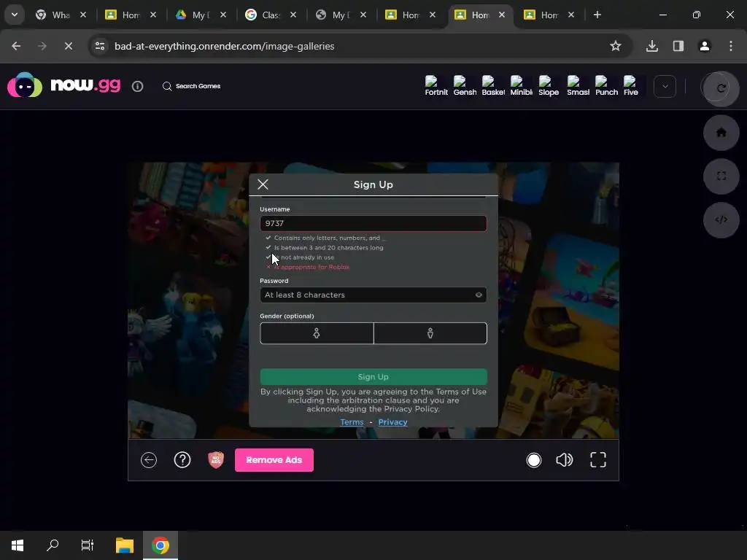Switch to the "Wha" tab
Viewport: 747px width, 560px height.
click(x=61, y=15)
